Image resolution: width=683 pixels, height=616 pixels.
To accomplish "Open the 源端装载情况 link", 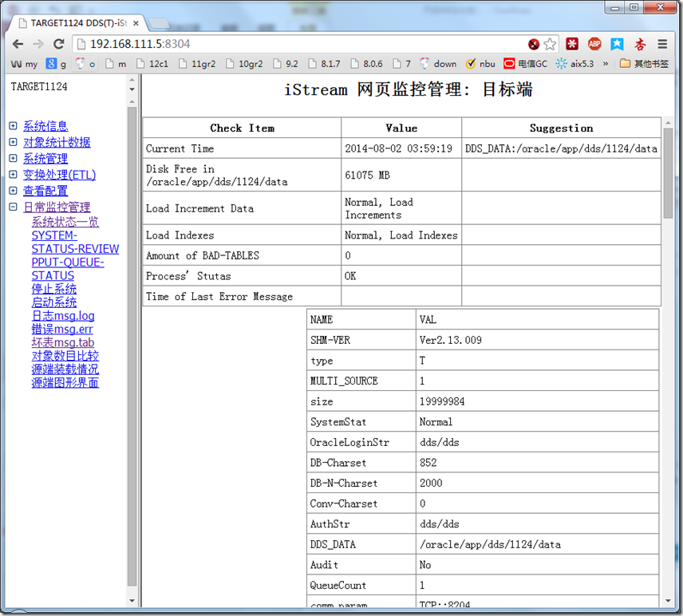I will click(65, 369).
